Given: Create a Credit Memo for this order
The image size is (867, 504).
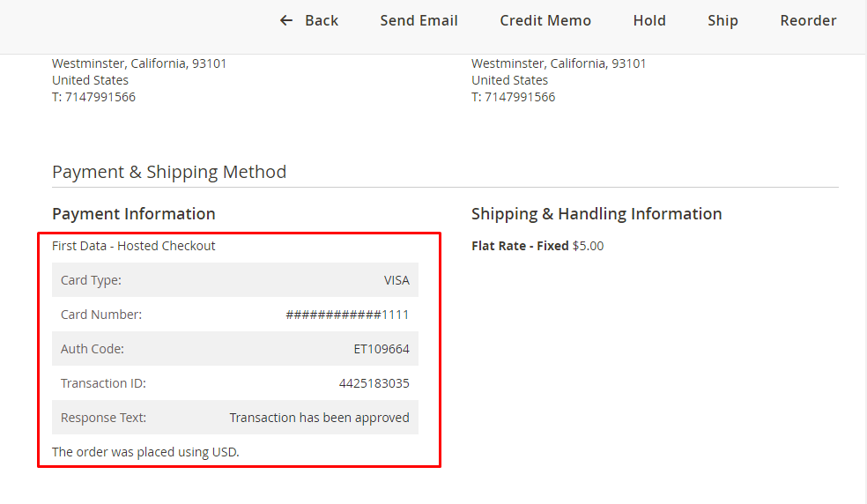Looking at the screenshot, I should (545, 20).
